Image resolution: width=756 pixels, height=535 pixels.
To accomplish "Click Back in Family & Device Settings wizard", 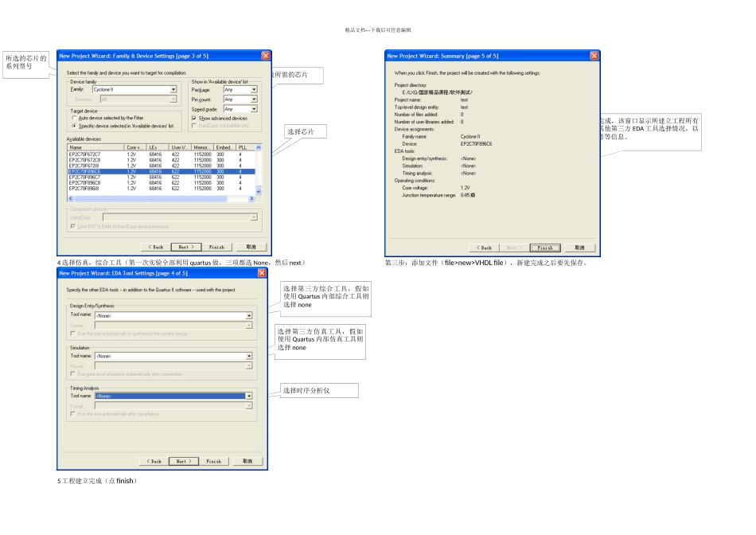I will point(155,247).
